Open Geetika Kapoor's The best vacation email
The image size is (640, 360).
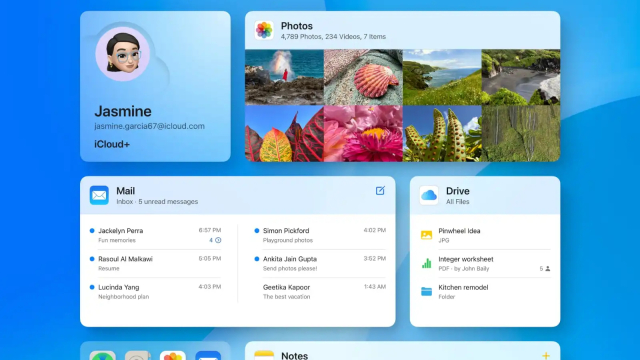(320, 291)
